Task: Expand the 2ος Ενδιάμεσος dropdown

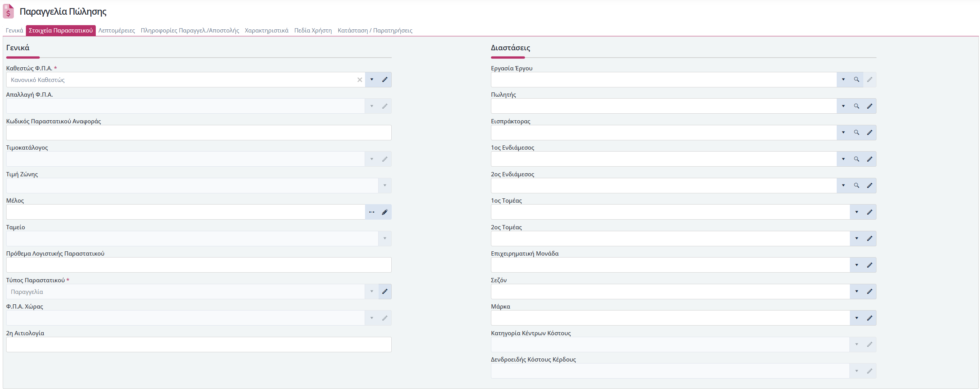Action: pos(843,186)
